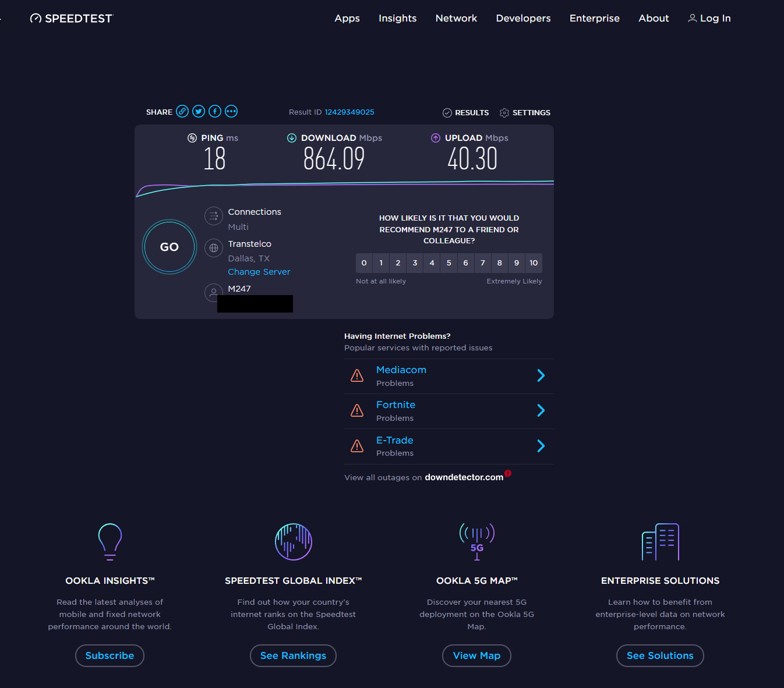Click the Log In user icon
The width and height of the screenshot is (784, 688).
pyautogui.click(x=693, y=18)
